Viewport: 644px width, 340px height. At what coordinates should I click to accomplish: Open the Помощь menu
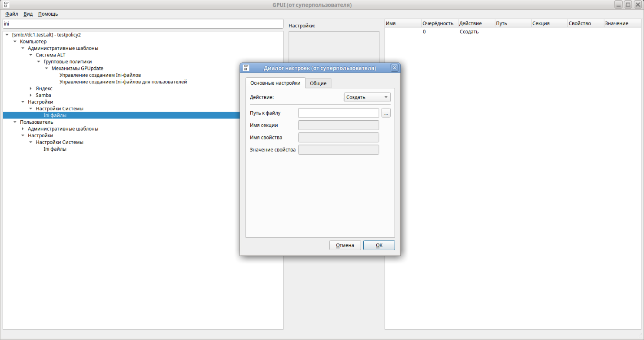(48, 14)
